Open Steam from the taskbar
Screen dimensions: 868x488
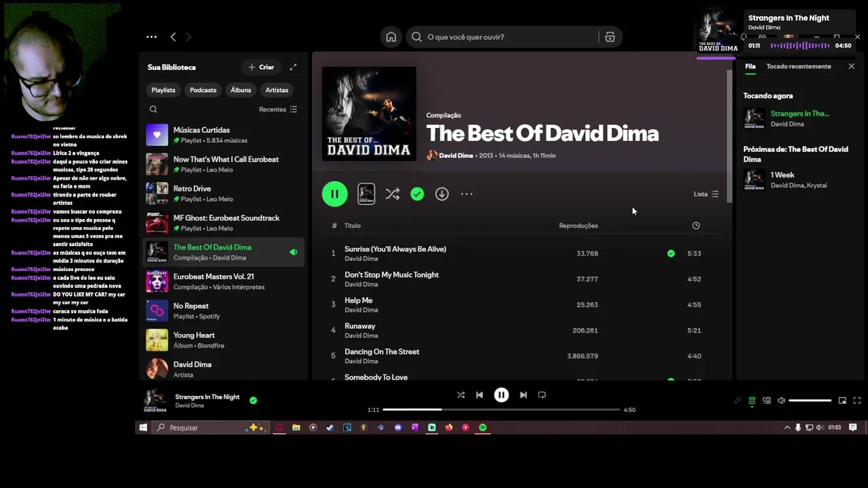(x=330, y=428)
